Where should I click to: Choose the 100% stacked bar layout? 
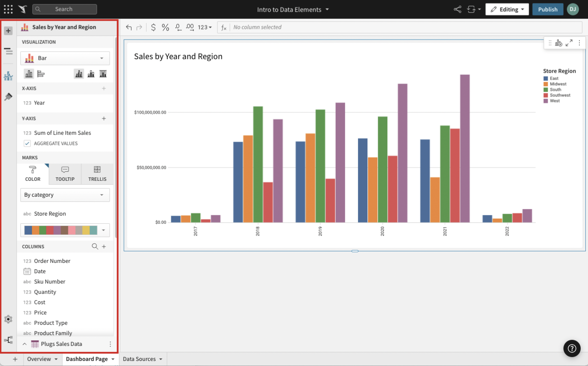coord(103,74)
